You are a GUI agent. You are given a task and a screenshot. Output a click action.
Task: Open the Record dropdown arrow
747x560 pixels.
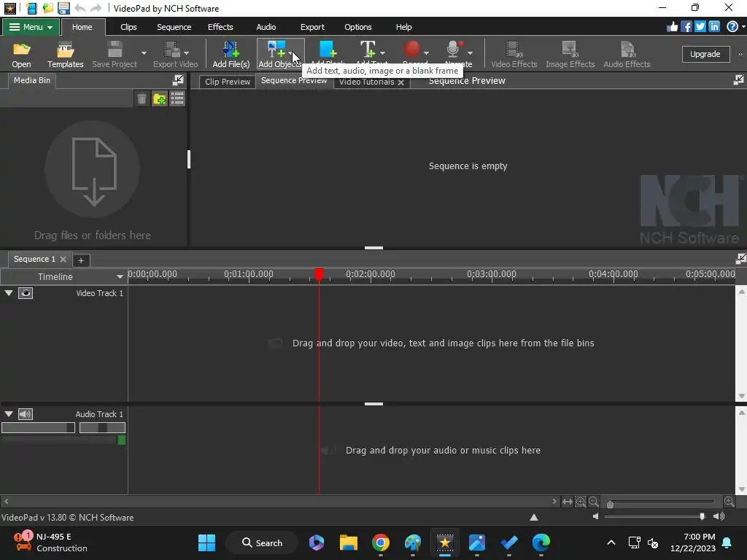[x=426, y=52]
